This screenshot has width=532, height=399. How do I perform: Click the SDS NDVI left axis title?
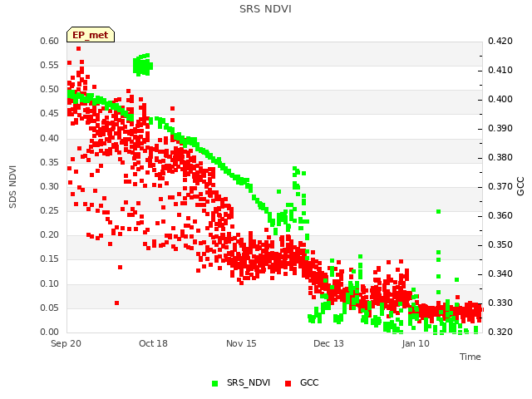tap(12, 186)
